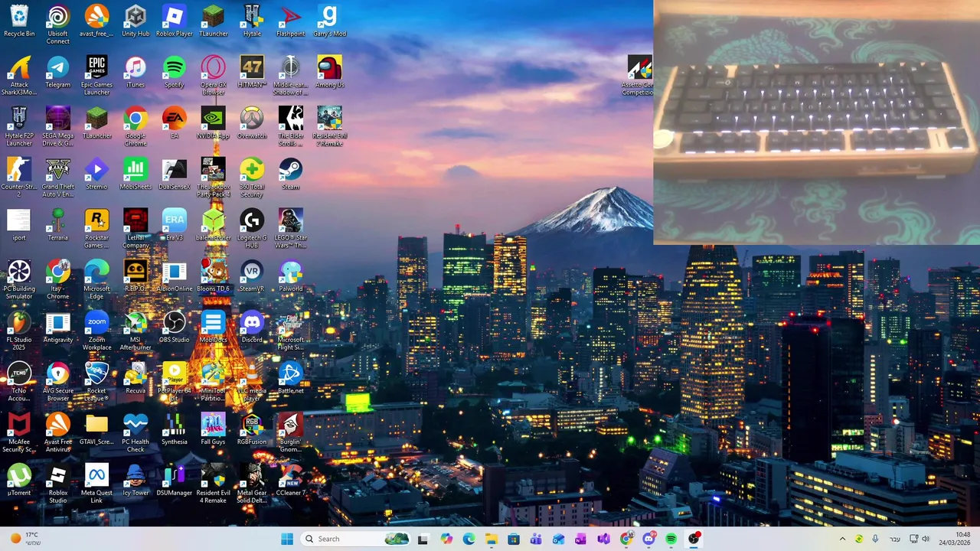Open the PC Building Simulator shortcut
Screen dimensions: 980x551
pyautogui.click(x=19, y=280)
